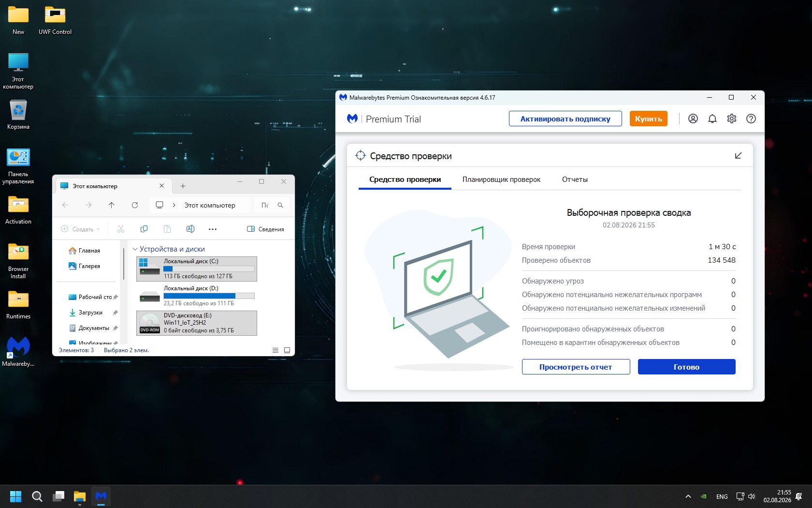Click the Malwarebytes logo next to Premium Trial

[352, 119]
